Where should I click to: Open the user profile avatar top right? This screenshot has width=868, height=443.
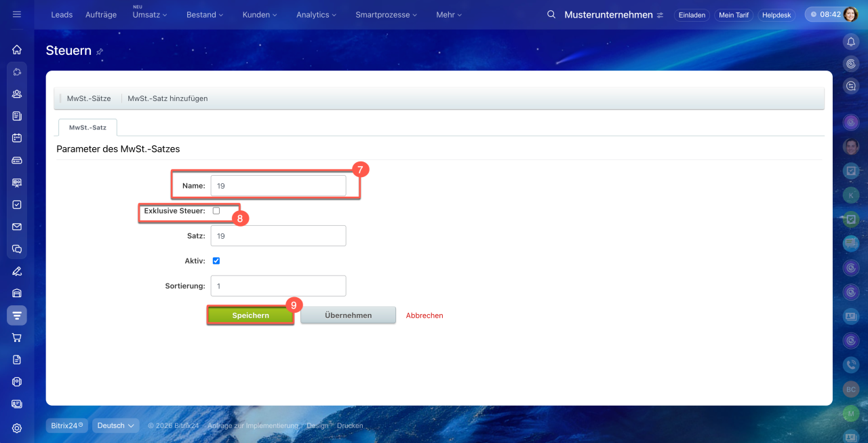pos(850,14)
